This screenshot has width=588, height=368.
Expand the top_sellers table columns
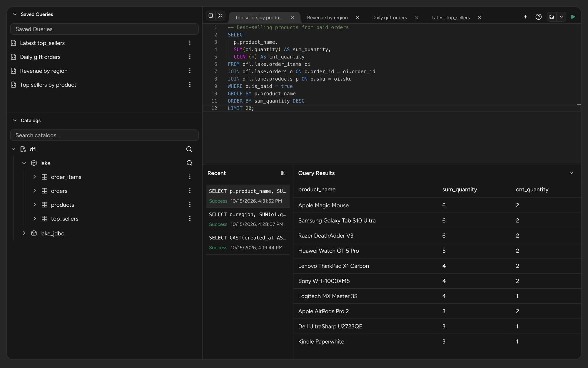[35, 219]
